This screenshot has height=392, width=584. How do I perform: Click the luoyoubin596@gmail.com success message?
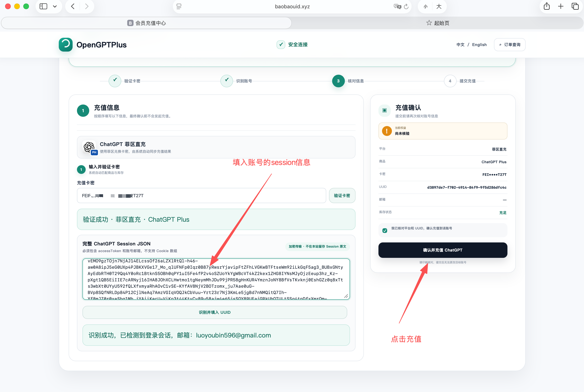tap(216, 335)
